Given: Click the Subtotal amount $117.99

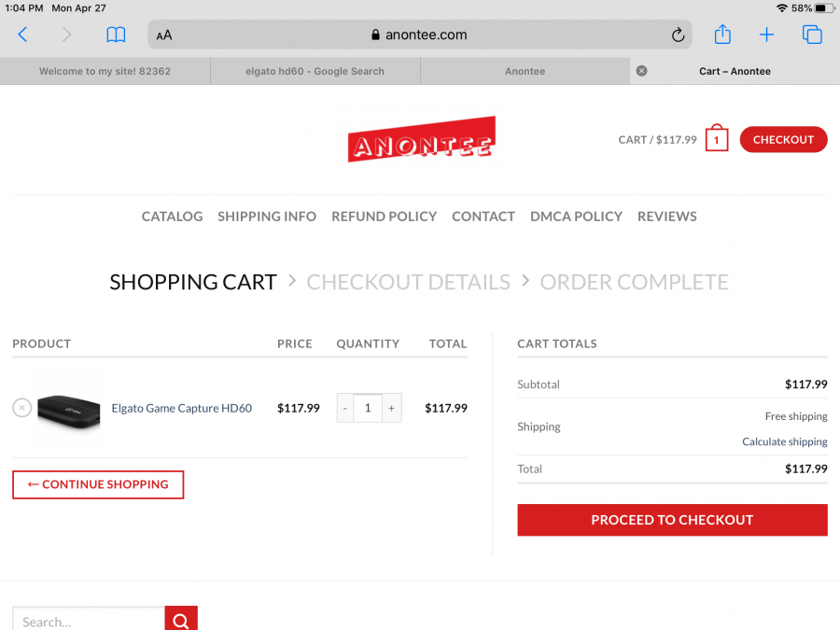Looking at the screenshot, I should [806, 385].
